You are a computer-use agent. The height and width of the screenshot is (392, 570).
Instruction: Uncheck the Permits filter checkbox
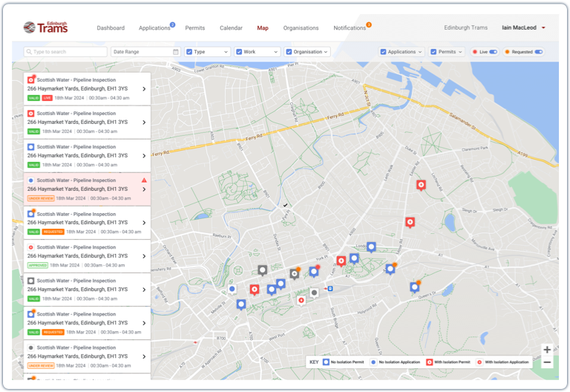(433, 52)
